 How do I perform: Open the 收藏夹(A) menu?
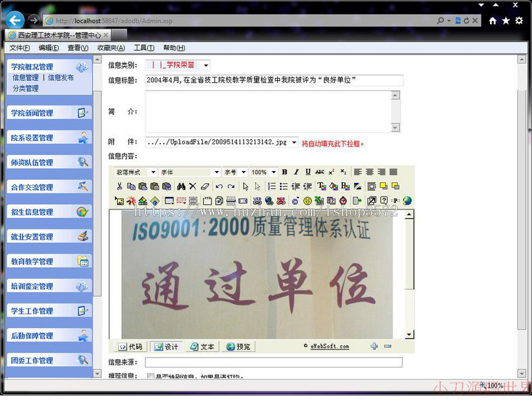pyautogui.click(x=111, y=48)
